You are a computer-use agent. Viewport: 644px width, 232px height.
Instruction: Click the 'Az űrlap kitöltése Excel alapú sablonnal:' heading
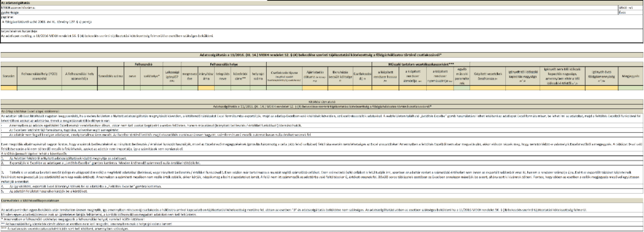(x=322, y=111)
